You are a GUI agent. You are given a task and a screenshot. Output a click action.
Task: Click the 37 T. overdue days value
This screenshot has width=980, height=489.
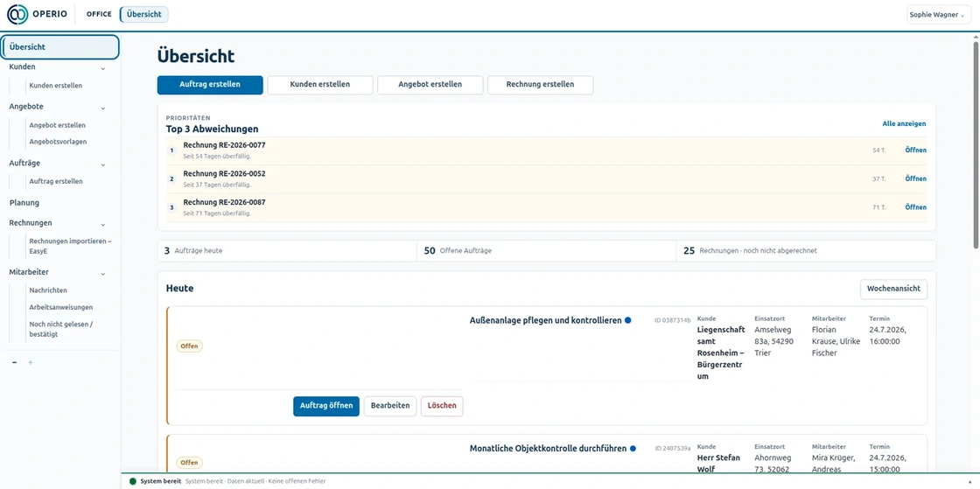point(879,179)
